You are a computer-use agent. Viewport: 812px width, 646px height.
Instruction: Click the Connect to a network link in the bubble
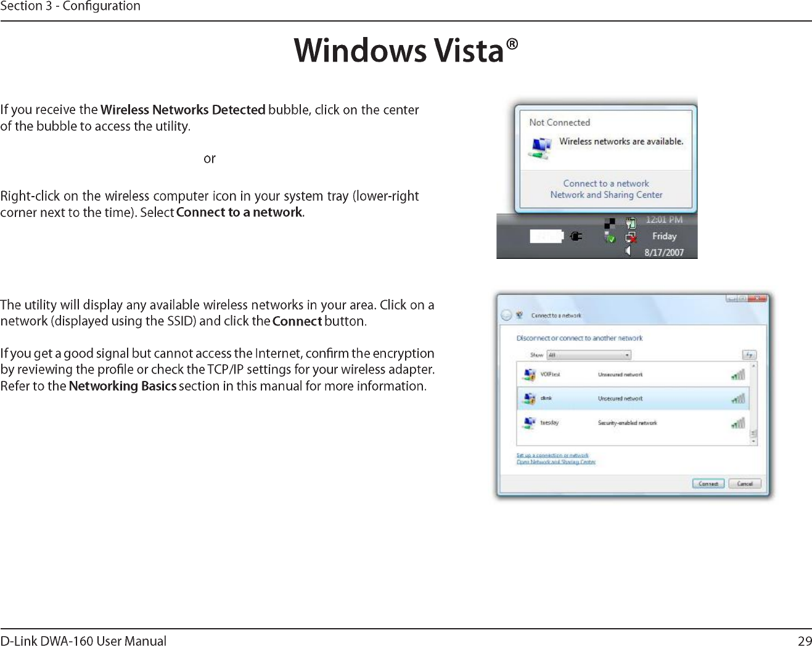click(x=606, y=184)
